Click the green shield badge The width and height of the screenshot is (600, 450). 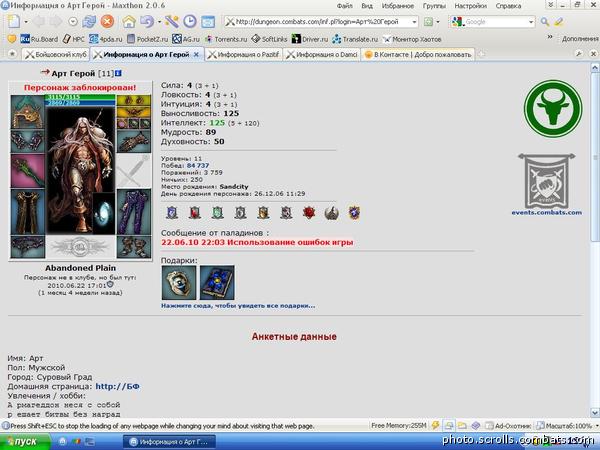217,212
